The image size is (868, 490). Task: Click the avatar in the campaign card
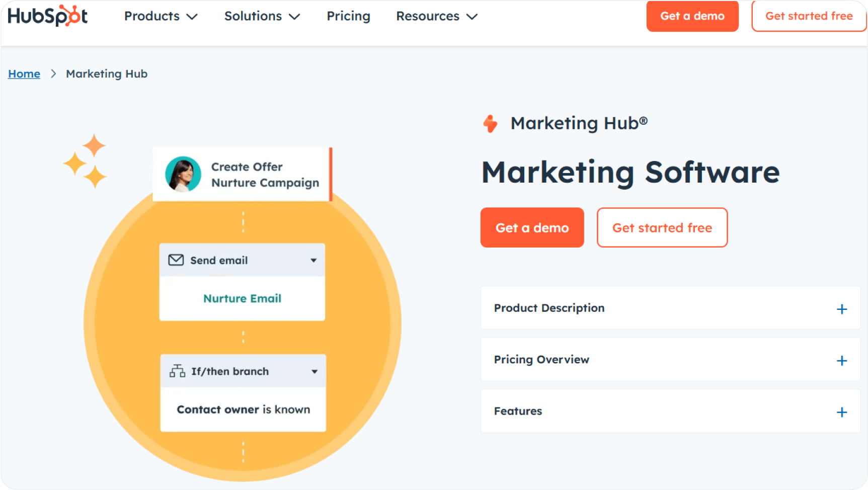pos(183,174)
